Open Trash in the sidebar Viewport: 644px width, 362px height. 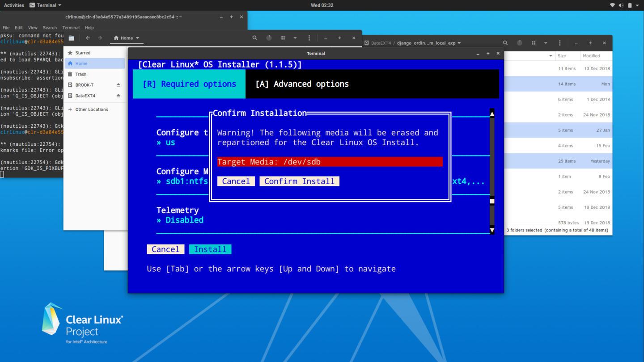coord(94,74)
